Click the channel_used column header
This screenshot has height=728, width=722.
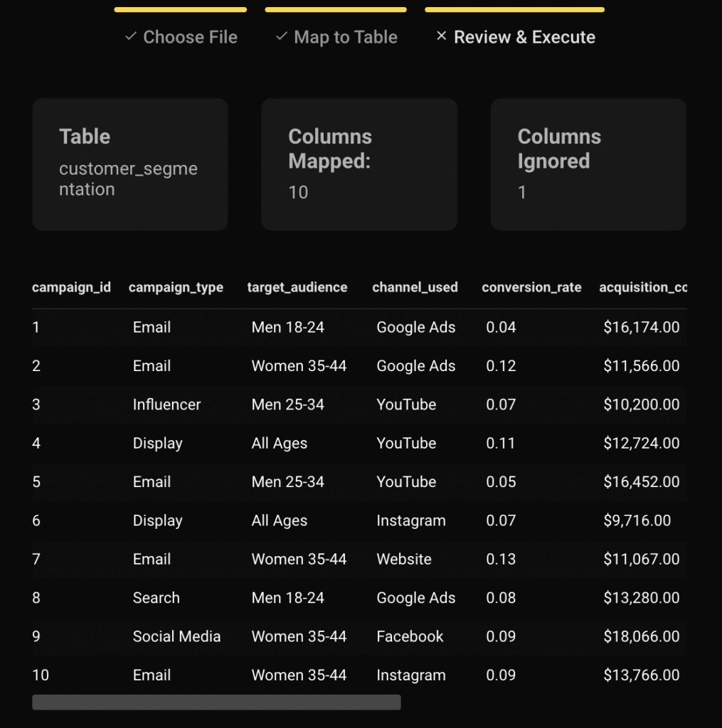pos(415,287)
